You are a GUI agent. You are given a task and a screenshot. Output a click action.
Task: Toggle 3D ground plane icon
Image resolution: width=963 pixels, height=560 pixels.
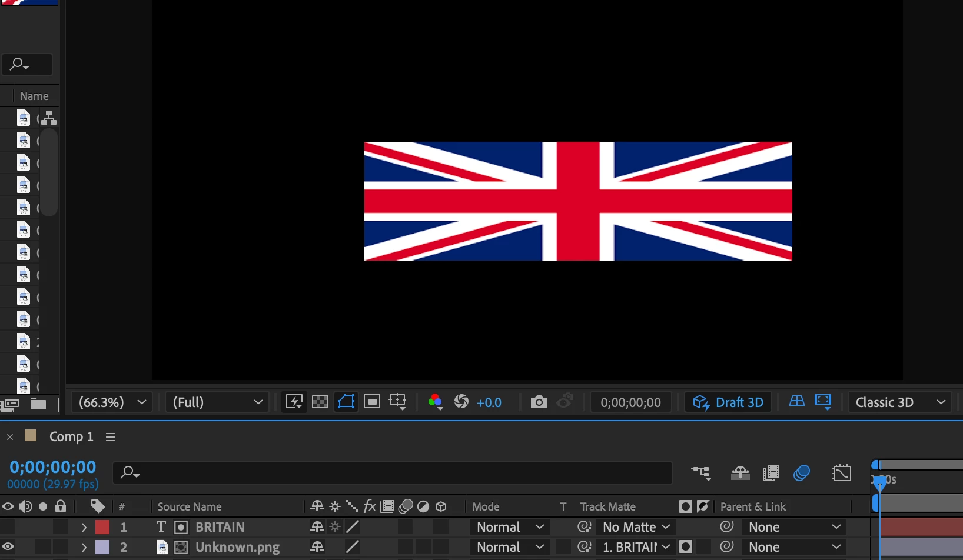(796, 402)
